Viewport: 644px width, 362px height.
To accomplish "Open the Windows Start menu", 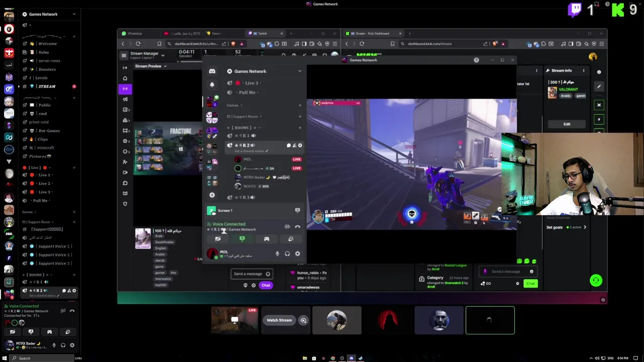I will point(5,358).
